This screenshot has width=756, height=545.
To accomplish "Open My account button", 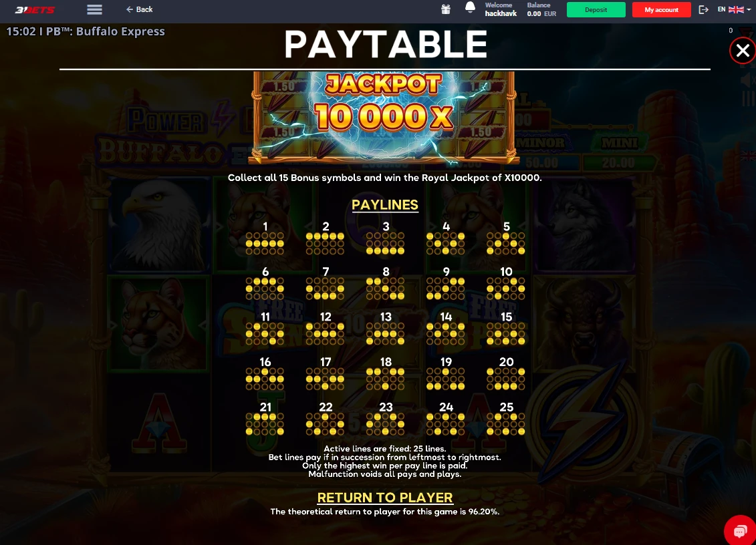I will coord(661,9).
